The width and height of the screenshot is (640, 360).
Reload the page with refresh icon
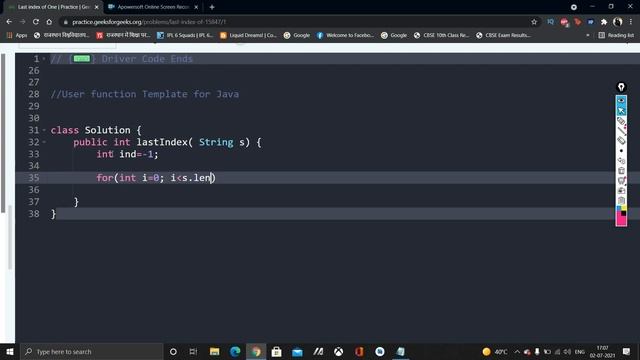tap(36, 22)
